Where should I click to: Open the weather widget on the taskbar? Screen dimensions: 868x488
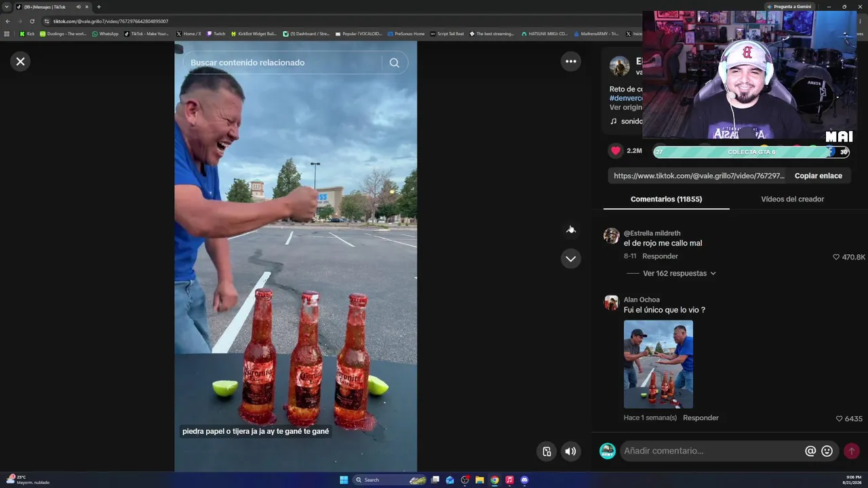(x=27, y=480)
